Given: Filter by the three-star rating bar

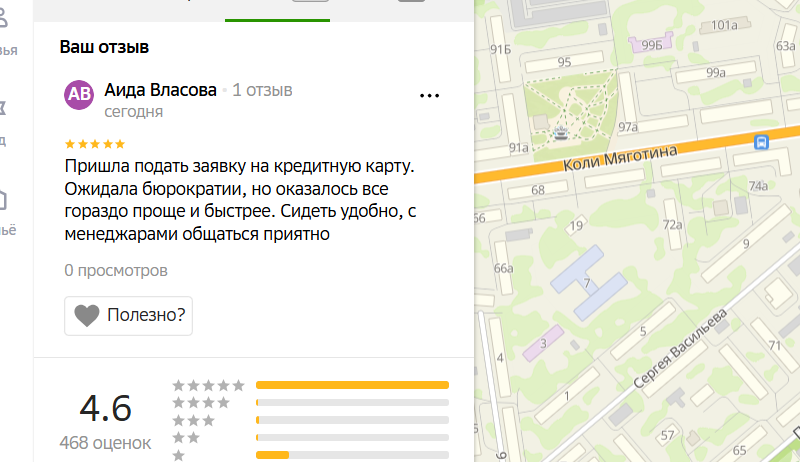Looking at the screenshot, I should pos(352,420).
